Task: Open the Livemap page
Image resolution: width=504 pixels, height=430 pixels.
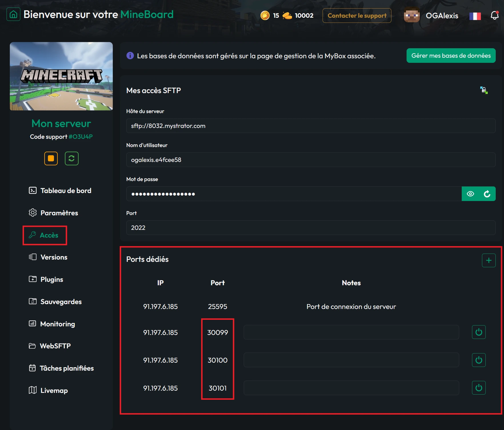Action: pos(48,390)
